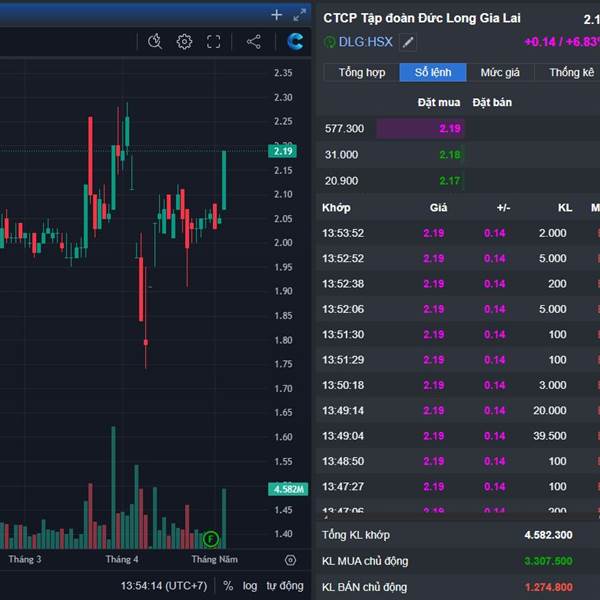Toggle log scale on chart

[x=250, y=586]
